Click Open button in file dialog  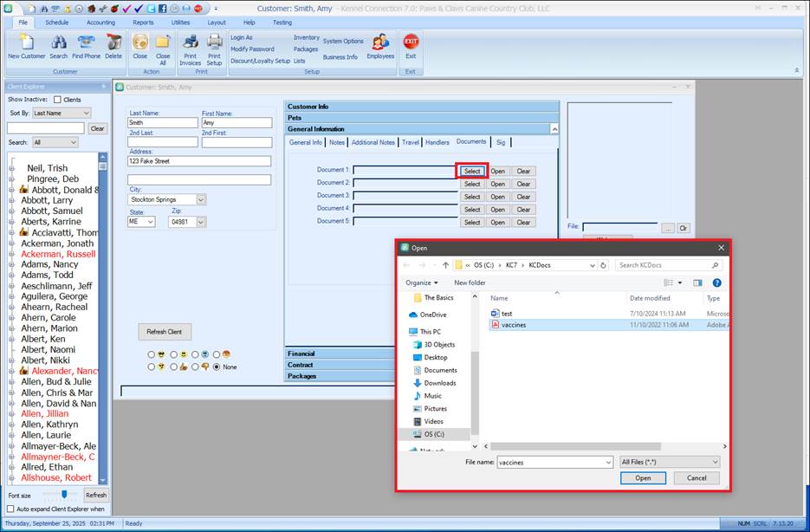click(x=643, y=477)
